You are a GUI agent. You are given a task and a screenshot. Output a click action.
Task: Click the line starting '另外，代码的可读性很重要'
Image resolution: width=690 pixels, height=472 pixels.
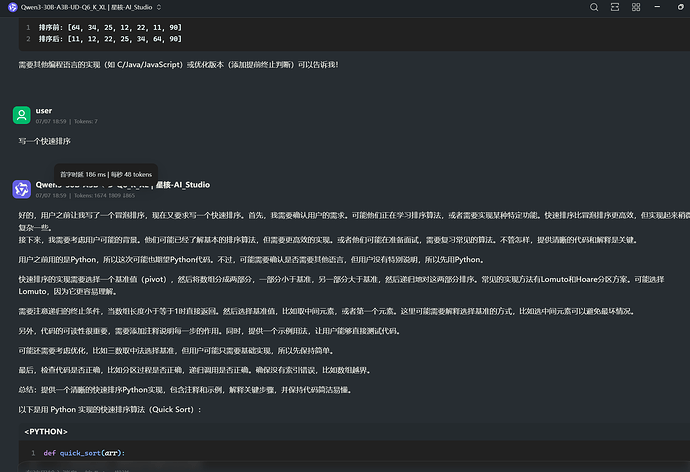click(210, 331)
